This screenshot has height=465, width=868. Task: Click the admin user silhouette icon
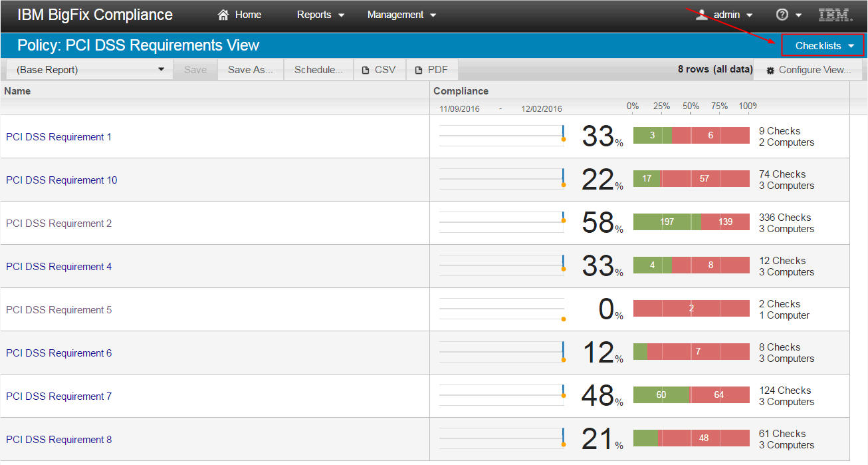702,15
